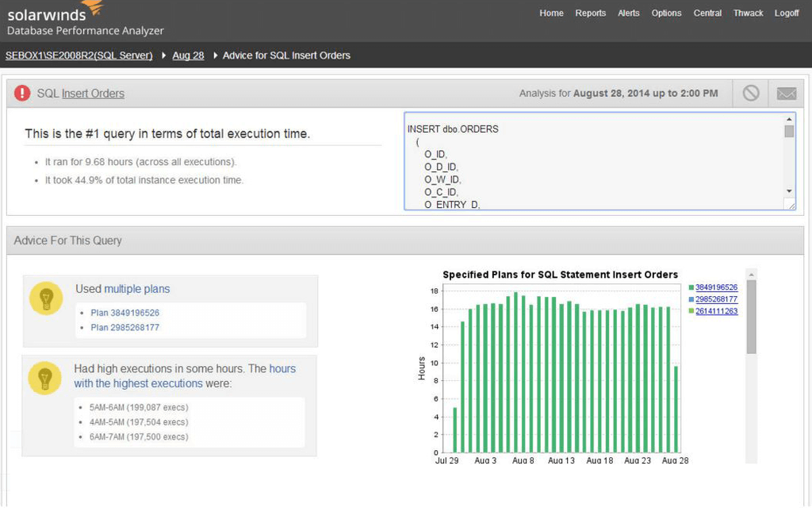Click the chart legend's vertical scrollbar
The height and width of the screenshot is (508, 812).
(751, 317)
